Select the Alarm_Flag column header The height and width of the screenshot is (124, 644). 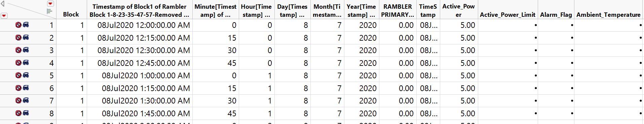point(556,14)
